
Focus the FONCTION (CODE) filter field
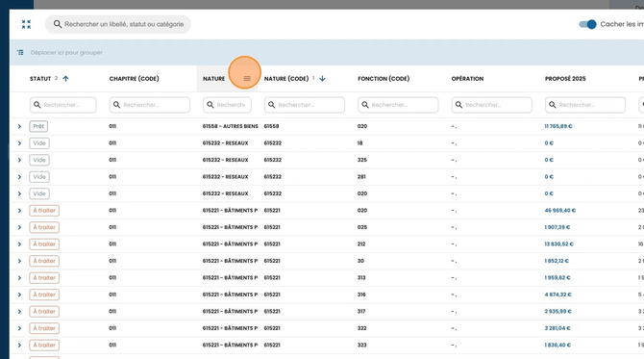coord(398,105)
